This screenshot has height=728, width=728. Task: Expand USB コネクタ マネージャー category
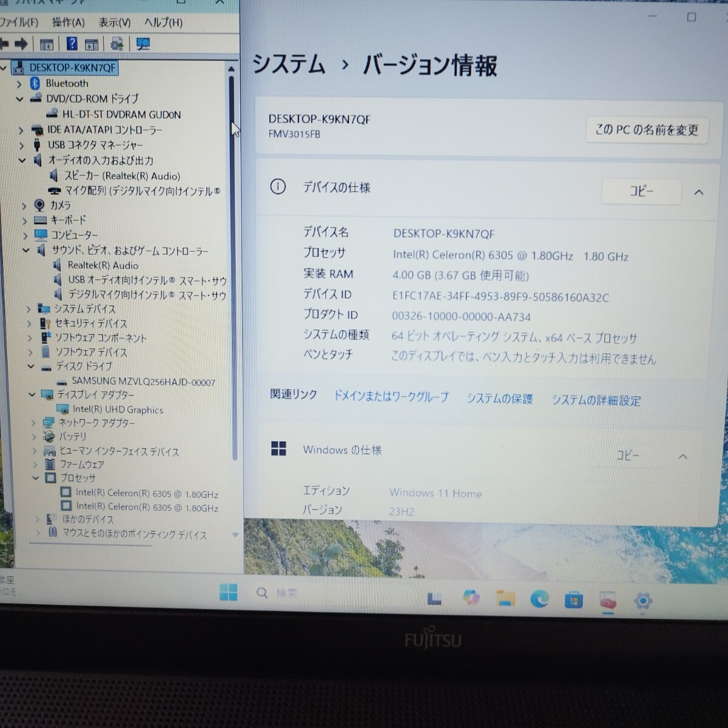pos(21,145)
